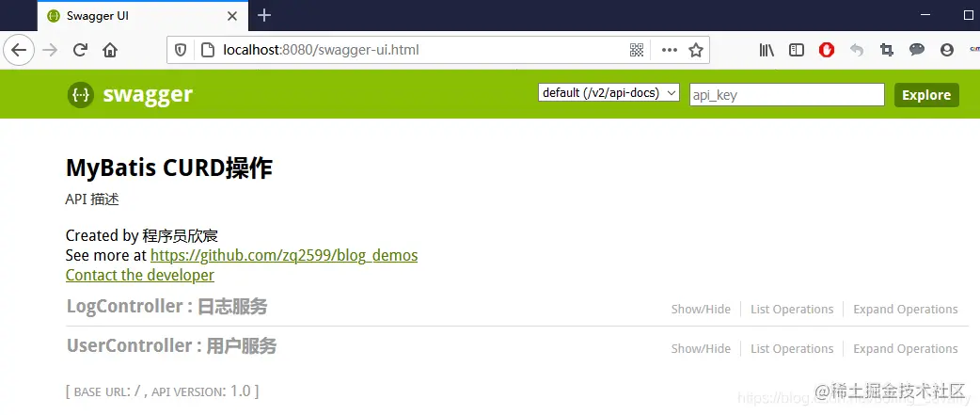Open the QR code icon in address bar
The image size is (980, 415).
pos(637,50)
